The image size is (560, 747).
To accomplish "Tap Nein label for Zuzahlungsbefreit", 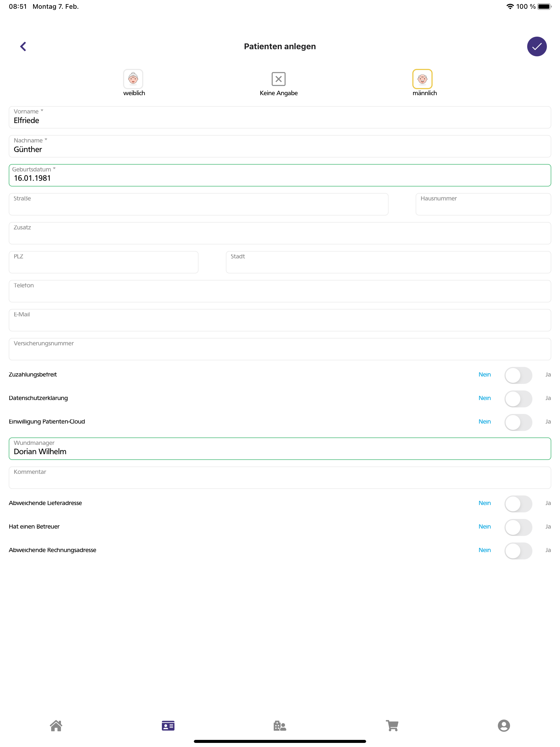I will click(x=484, y=375).
